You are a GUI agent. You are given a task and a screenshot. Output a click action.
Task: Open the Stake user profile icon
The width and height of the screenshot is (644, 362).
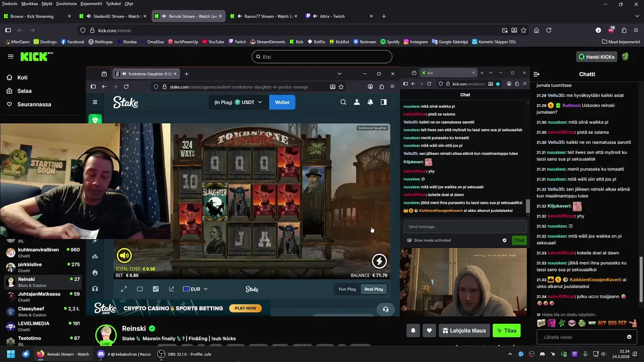(x=357, y=102)
